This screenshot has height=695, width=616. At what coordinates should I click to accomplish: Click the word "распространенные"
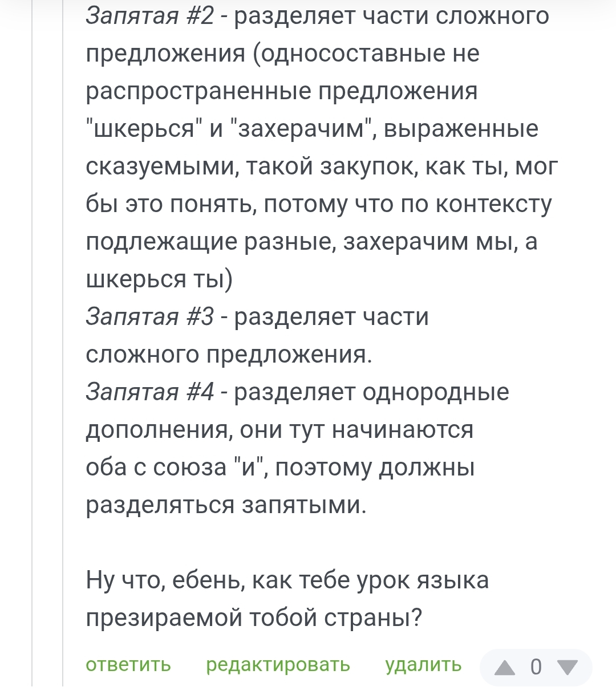tap(198, 91)
